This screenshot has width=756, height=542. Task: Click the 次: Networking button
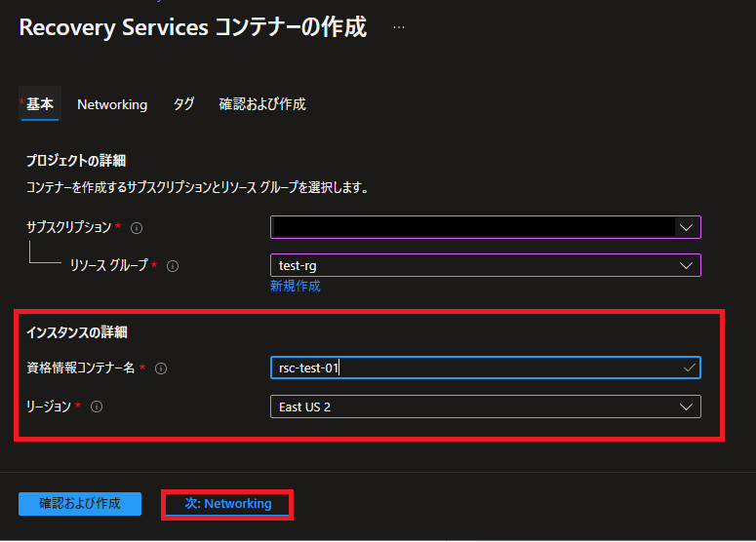pos(228,504)
